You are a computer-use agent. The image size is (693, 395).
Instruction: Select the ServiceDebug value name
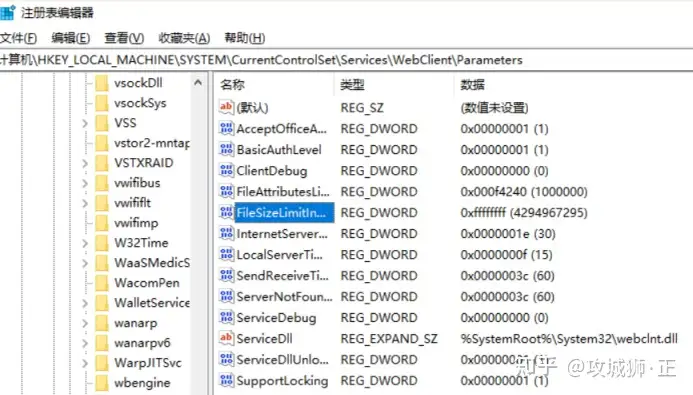[276, 318]
